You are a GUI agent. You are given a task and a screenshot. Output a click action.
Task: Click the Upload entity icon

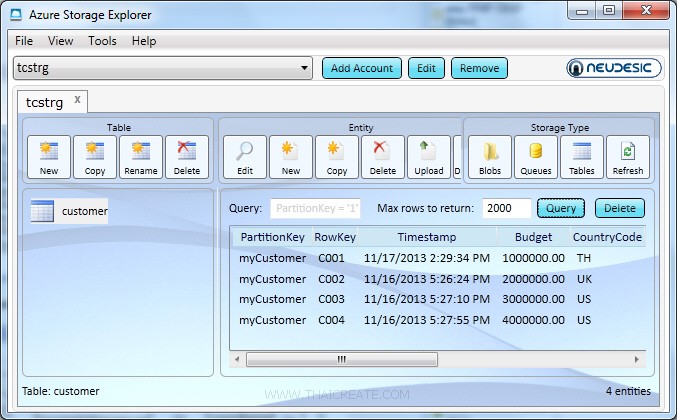coord(429,157)
